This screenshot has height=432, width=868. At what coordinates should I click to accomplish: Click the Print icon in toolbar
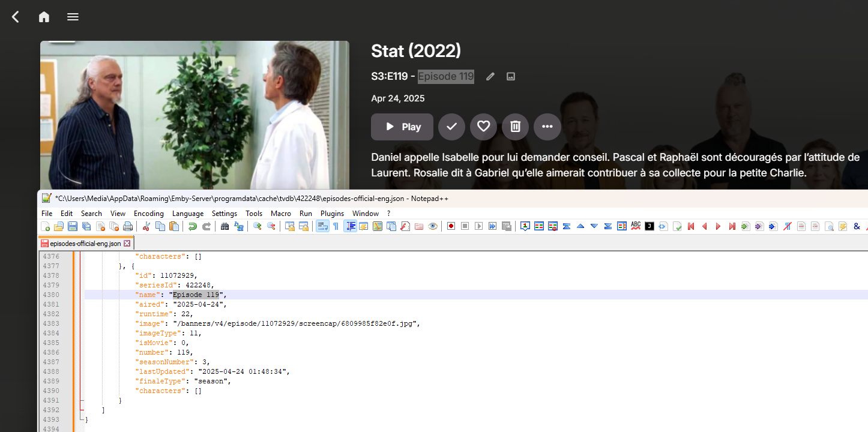point(128,226)
